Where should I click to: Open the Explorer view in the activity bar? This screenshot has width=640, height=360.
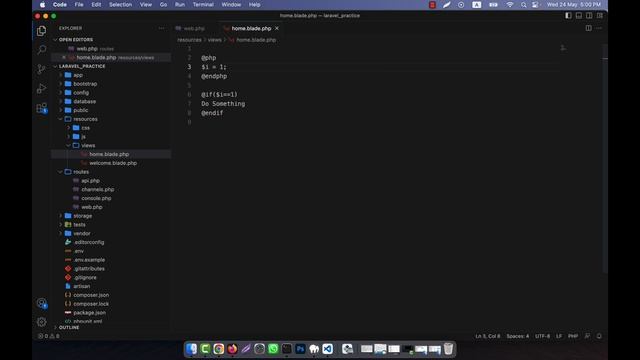[41, 31]
